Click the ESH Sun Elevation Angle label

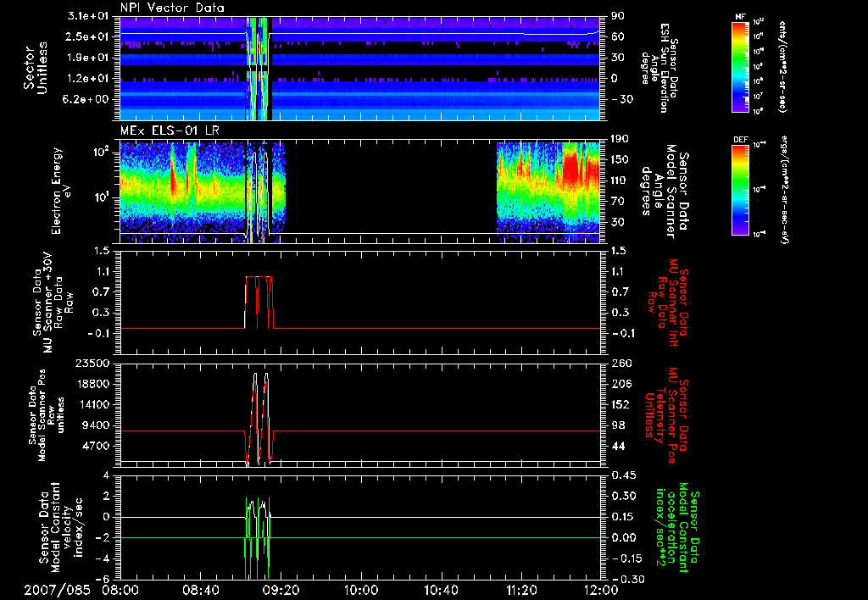(659, 68)
